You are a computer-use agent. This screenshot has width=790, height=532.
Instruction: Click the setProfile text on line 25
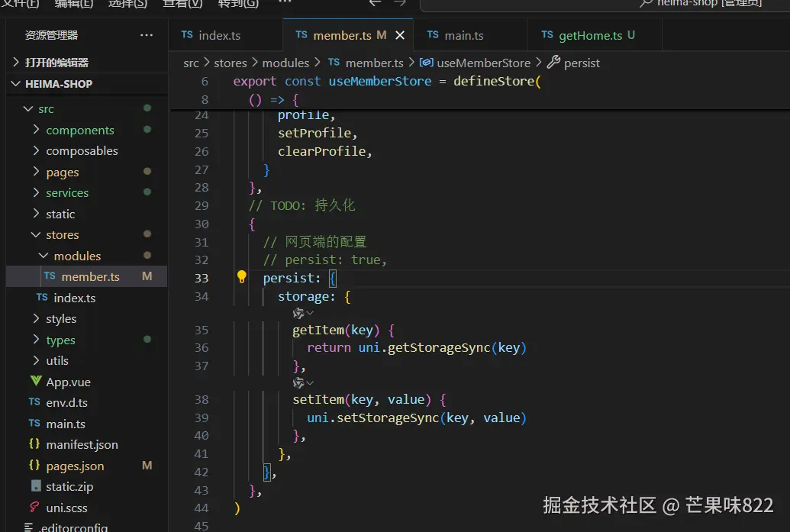pos(315,133)
